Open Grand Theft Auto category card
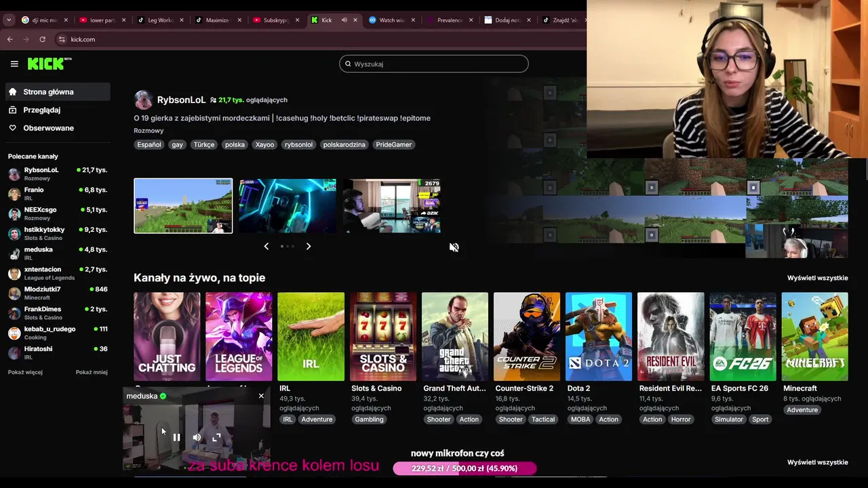The image size is (868, 488). pyautogui.click(x=455, y=337)
